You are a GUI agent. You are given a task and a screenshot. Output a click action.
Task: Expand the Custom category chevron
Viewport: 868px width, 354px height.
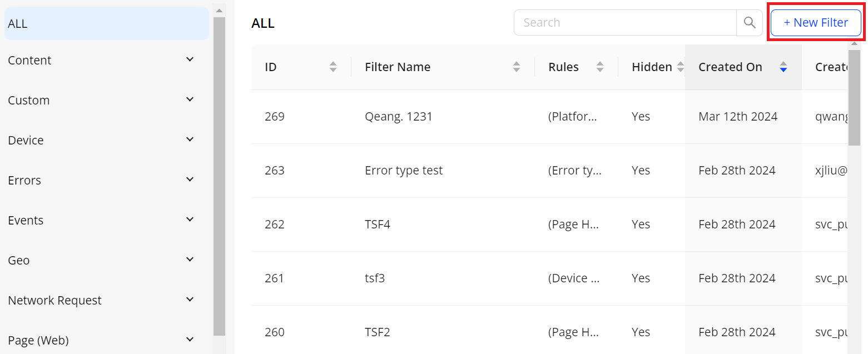(x=190, y=99)
